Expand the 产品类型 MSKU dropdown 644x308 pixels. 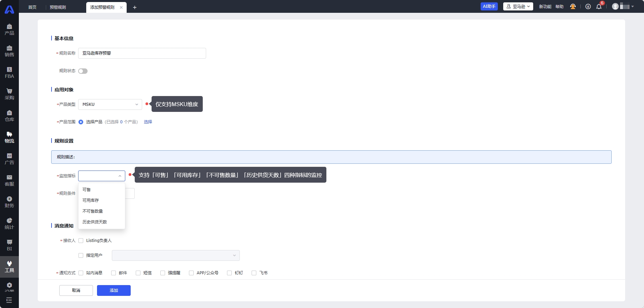coord(110,104)
